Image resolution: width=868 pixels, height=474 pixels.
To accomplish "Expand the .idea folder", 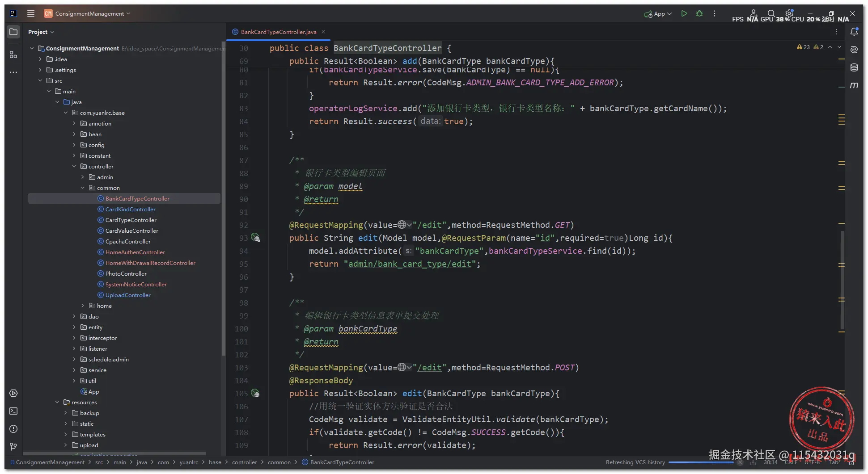I will click(40, 59).
